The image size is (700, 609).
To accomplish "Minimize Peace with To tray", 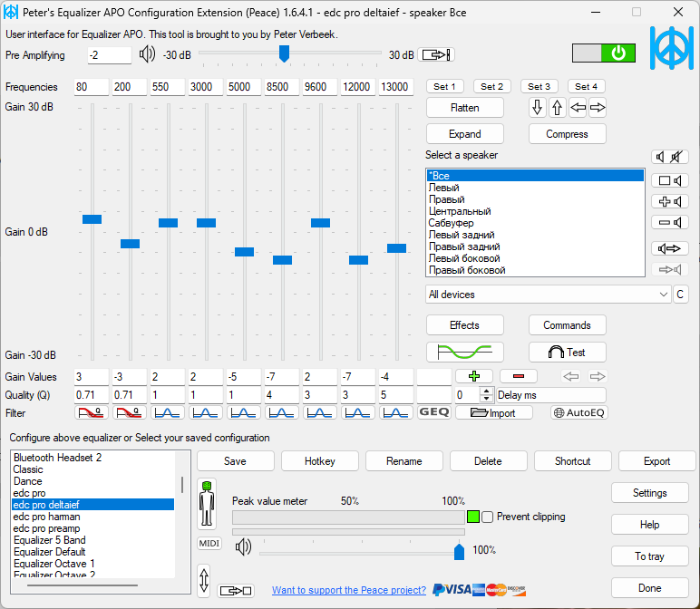I will click(x=649, y=556).
